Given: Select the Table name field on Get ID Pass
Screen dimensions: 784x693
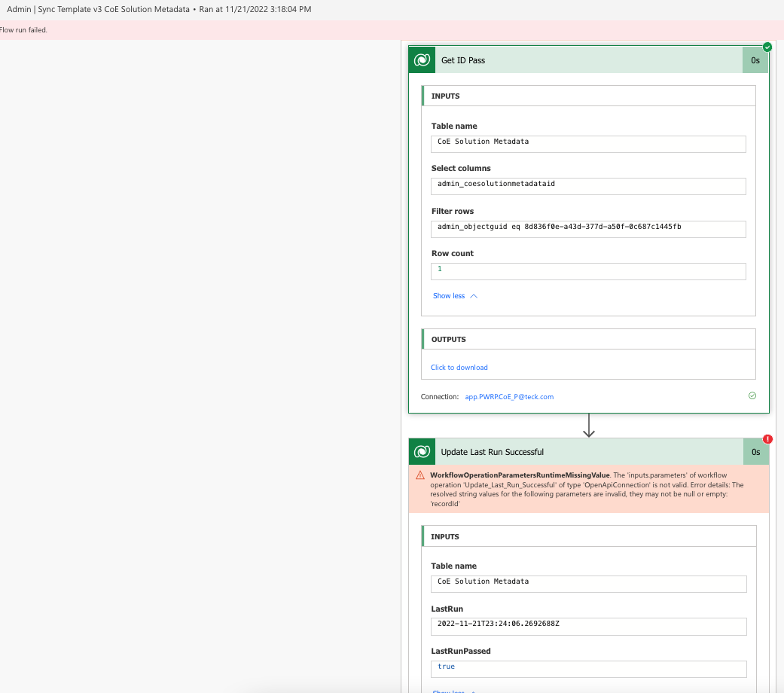Looking at the screenshot, I should click(x=588, y=143).
